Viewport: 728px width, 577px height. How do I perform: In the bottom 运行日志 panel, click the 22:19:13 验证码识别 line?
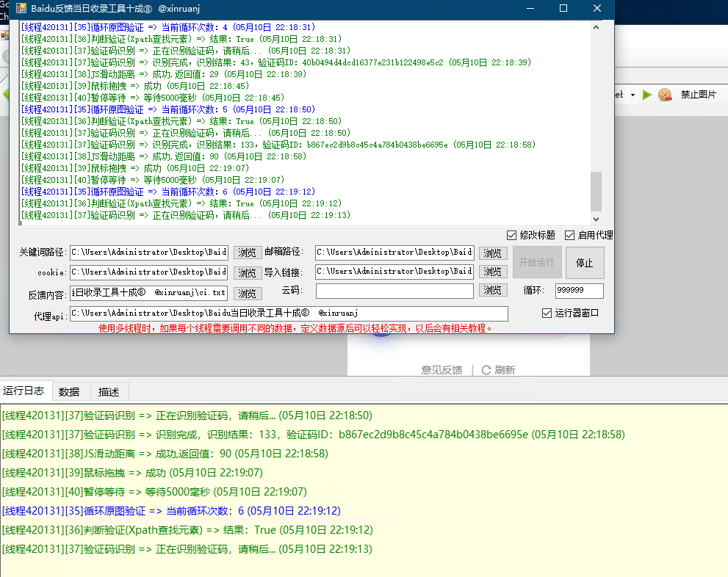(x=187, y=549)
